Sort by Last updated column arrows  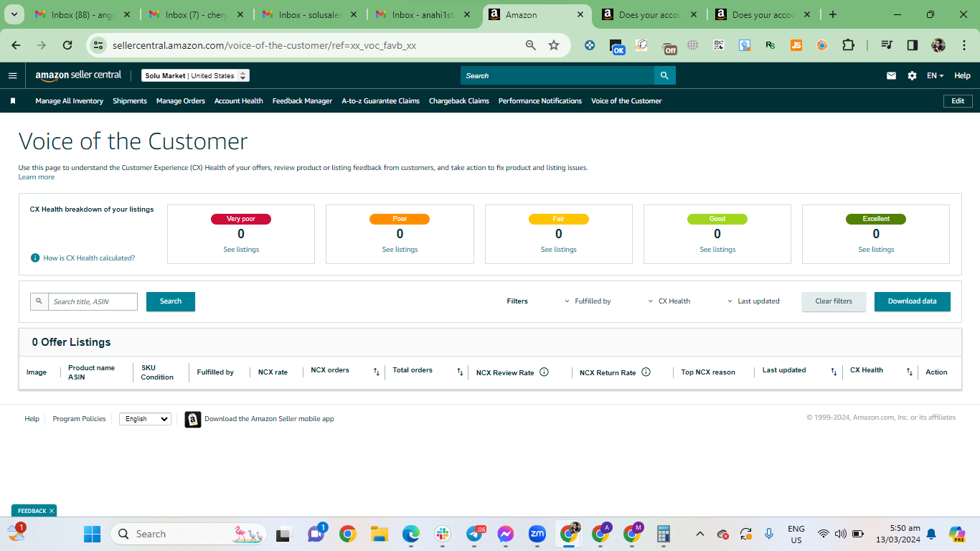click(834, 372)
